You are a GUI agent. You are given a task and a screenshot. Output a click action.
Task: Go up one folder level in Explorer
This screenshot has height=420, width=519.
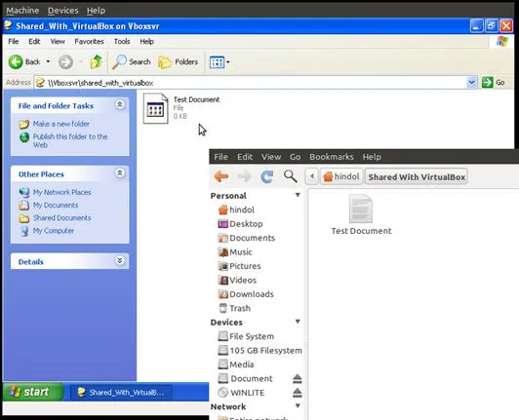(x=96, y=61)
